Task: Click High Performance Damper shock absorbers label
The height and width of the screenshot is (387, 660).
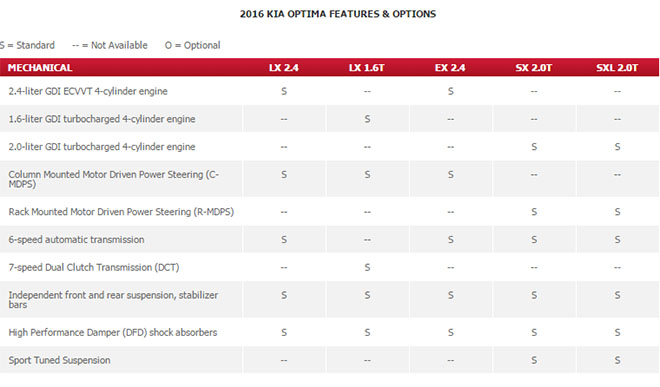Action: click(113, 333)
